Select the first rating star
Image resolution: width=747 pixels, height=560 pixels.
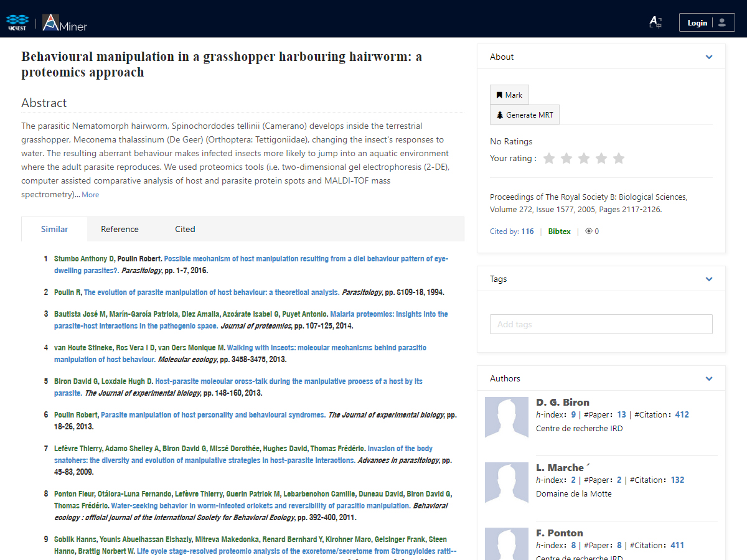(x=548, y=159)
